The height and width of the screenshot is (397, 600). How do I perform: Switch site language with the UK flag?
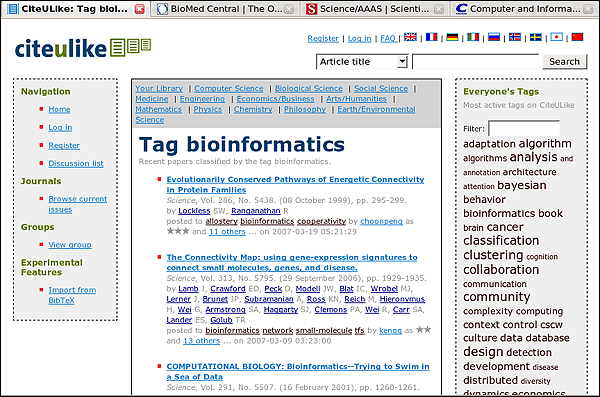(410, 37)
